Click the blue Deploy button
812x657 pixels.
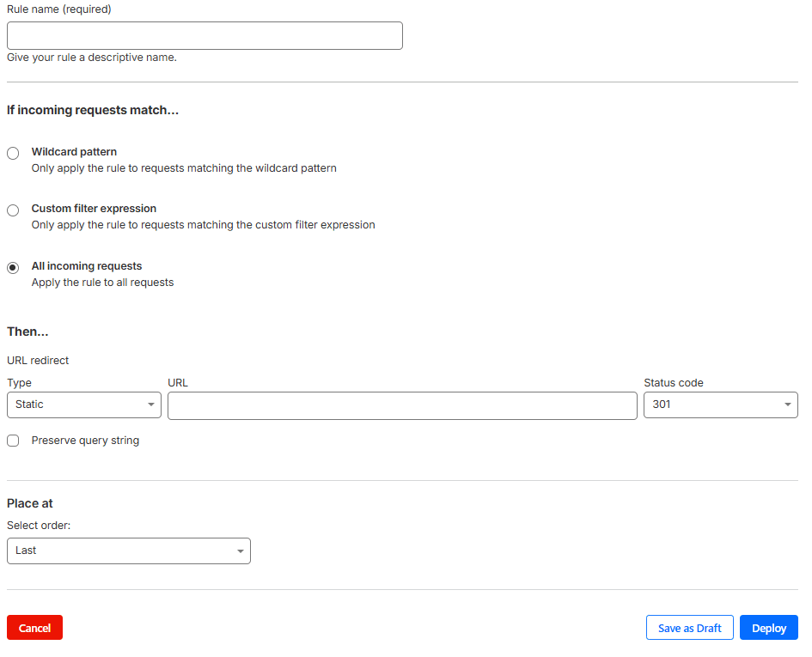(x=768, y=627)
